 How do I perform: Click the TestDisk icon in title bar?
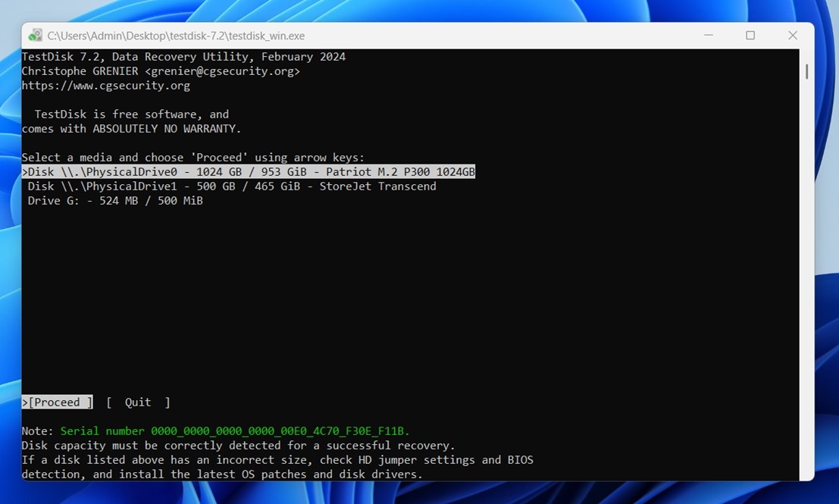point(35,36)
